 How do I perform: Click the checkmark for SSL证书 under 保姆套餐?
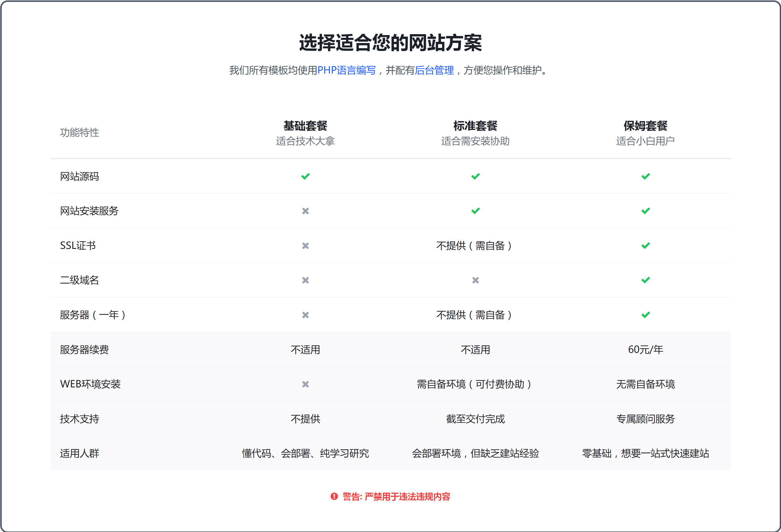pos(645,246)
